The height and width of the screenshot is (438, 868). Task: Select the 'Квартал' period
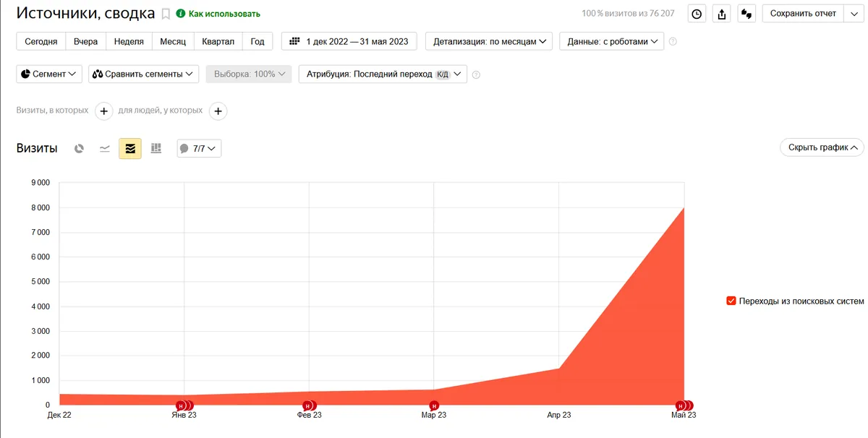point(218,41)
